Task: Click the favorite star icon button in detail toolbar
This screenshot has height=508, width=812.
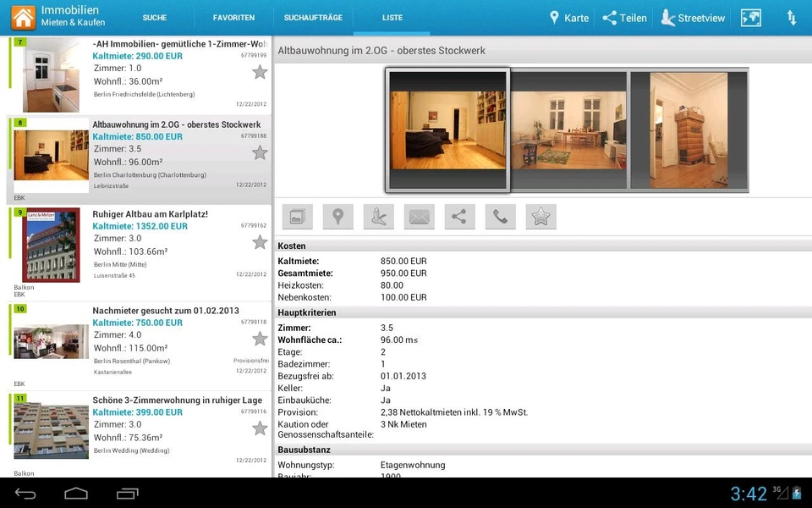Action: pos(540,217)
